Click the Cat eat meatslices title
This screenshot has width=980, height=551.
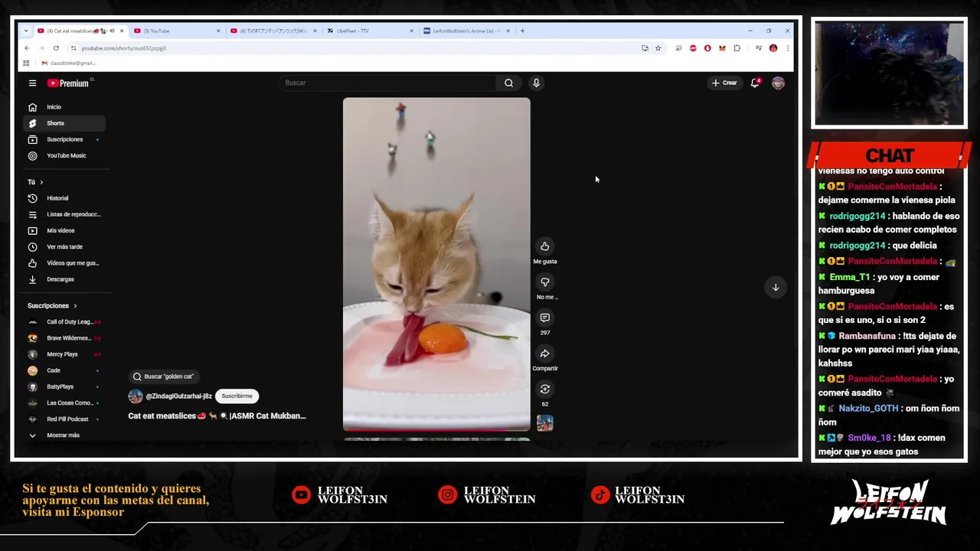click(x=217, y=416)
